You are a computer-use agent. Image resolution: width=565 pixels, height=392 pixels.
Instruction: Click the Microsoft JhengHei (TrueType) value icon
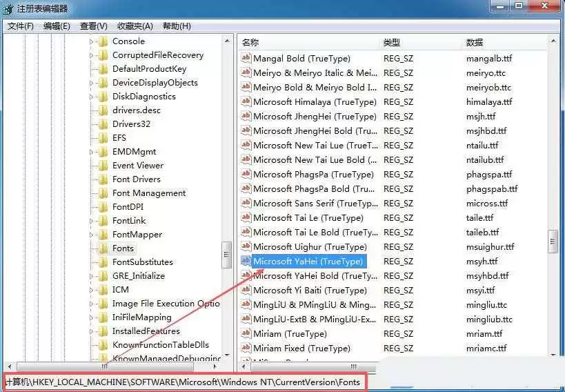coord(246,116)
